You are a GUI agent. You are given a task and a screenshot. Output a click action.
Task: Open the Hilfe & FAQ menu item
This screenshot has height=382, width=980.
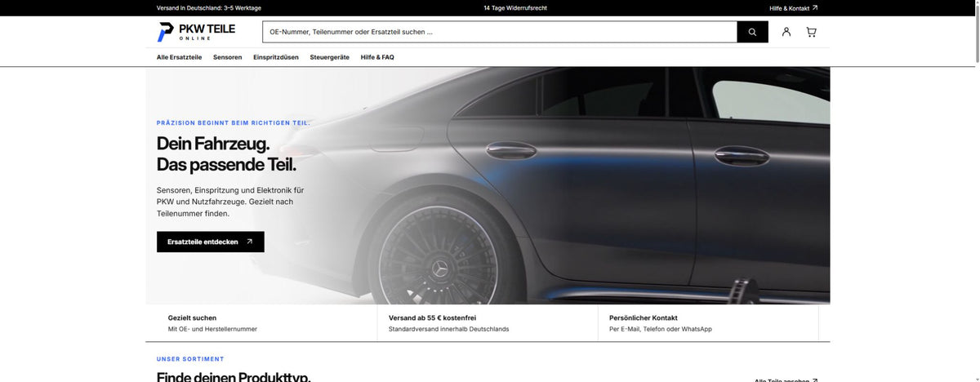tap(377, 57)
